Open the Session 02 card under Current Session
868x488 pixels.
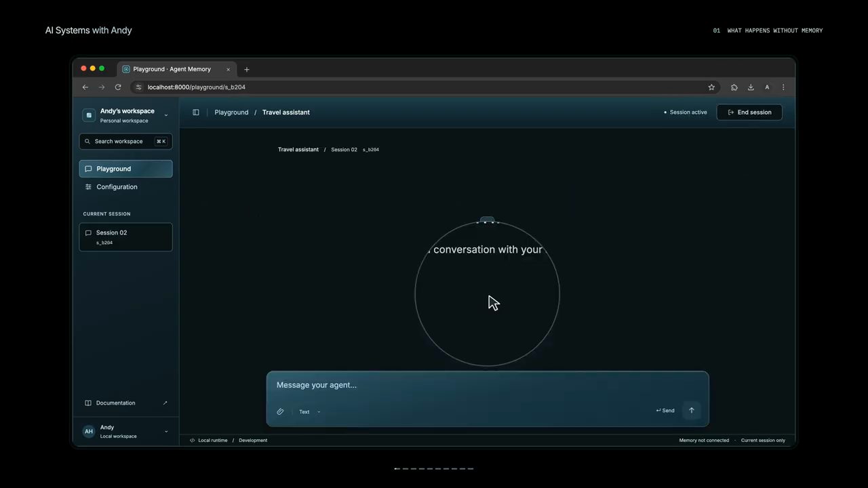[126, 237]
